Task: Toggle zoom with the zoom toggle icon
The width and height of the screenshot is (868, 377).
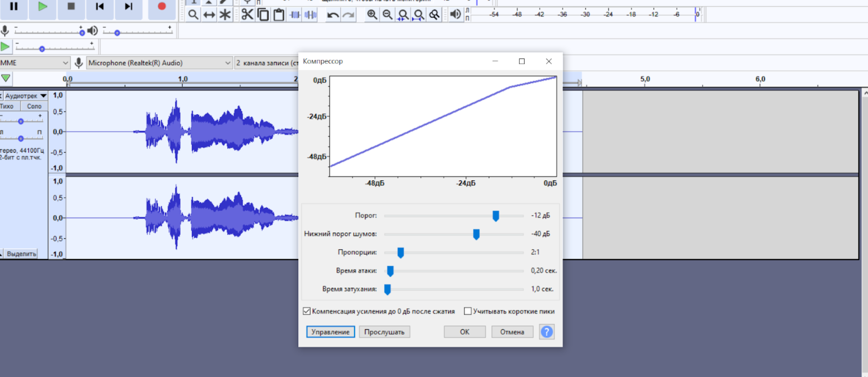Action: pos(434,15)
